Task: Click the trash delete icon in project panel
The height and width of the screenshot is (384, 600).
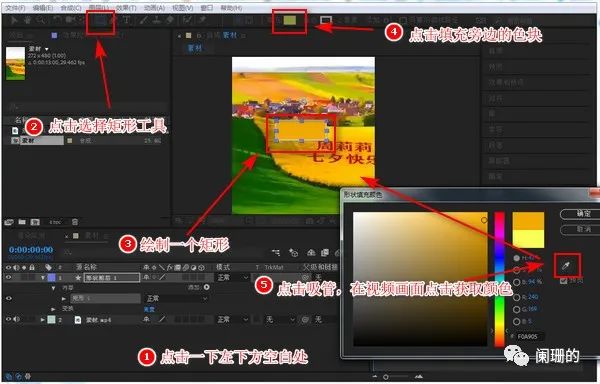Action: pyautogui.click(x=75, y=222)
